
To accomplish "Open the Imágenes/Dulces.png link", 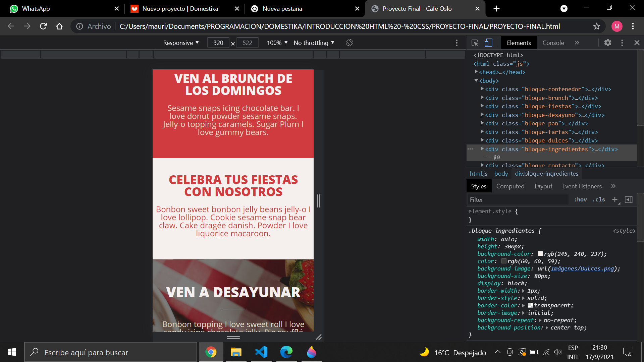I will tap(582, 268).
